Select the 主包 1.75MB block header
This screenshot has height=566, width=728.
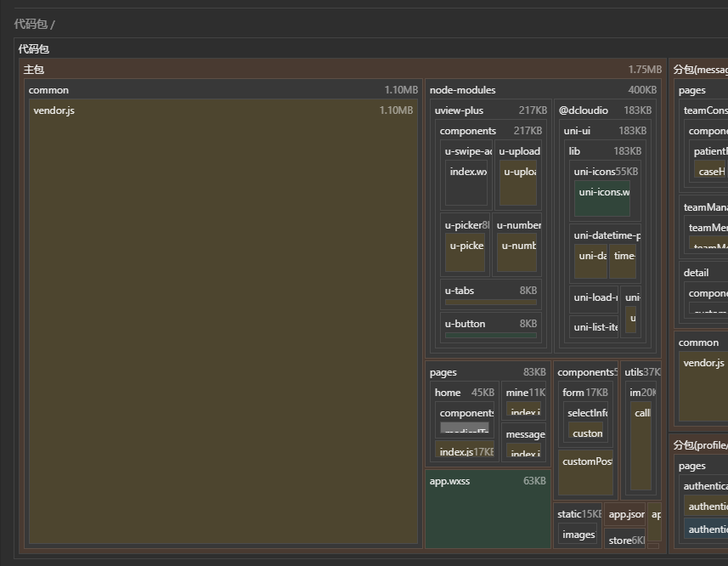pyautogui.click(x=34, y=70)
